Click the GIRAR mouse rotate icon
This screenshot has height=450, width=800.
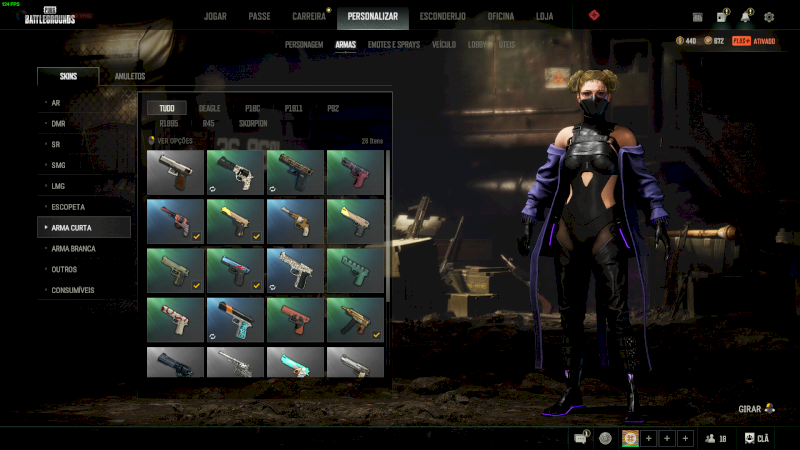(x=769, y=408)
